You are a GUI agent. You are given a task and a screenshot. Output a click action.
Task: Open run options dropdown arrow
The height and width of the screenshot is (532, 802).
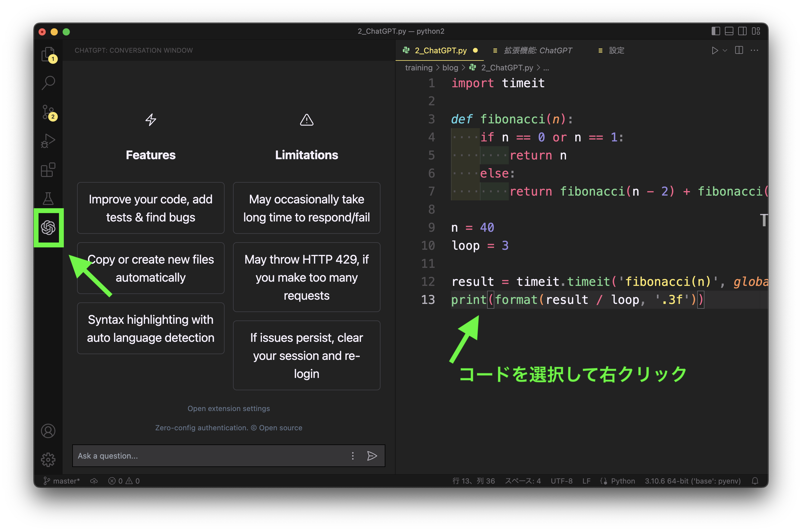point(725,51)
